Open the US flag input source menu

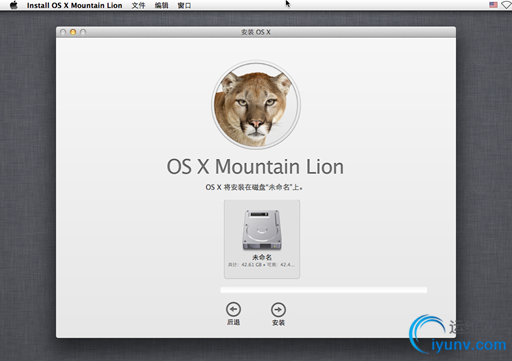493,5
